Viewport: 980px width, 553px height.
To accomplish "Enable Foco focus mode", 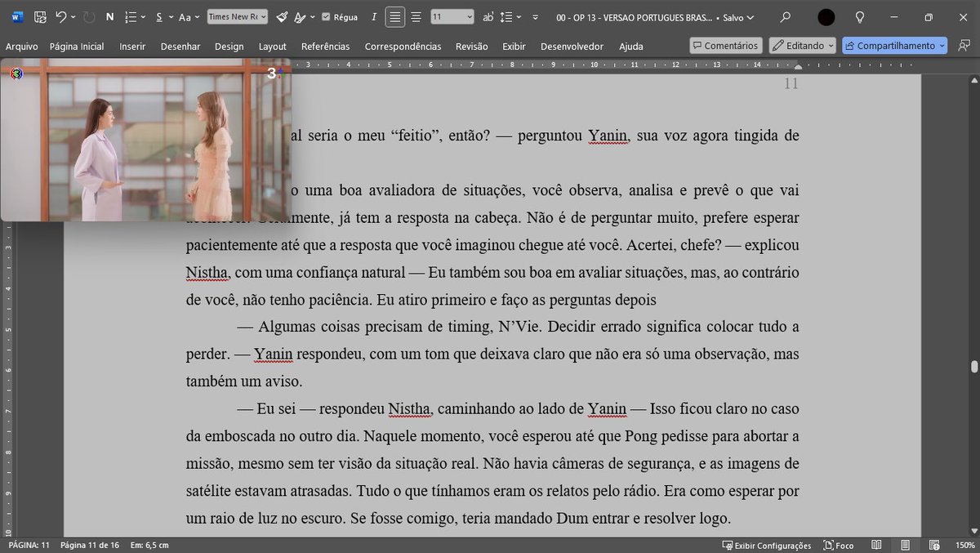I will 839,545.
